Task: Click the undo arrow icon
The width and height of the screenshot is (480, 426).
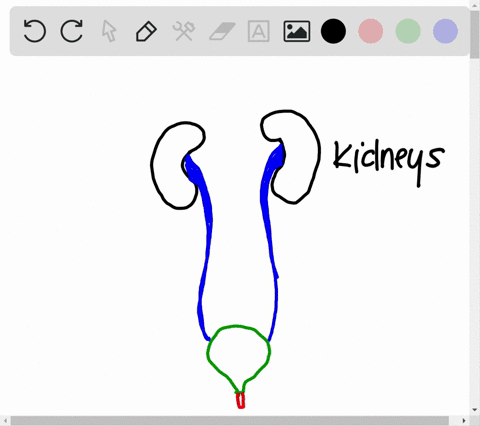Action: click(35, 31)
